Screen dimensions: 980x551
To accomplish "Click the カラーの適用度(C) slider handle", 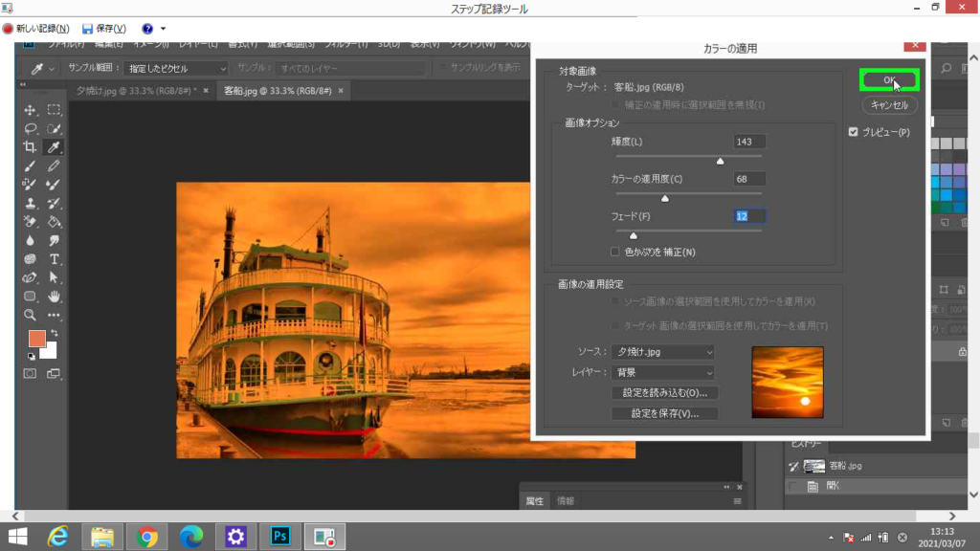I will tap(665, 199).
